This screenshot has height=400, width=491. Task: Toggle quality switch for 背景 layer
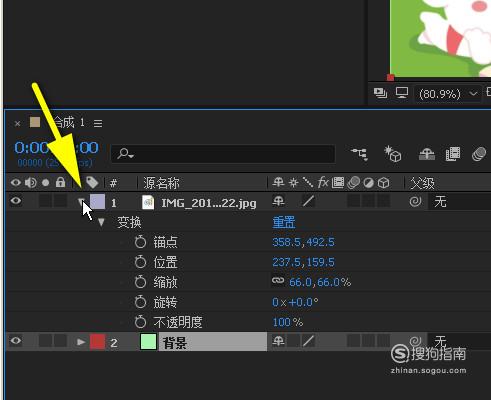pyautogui.click(x=308, y=341)
